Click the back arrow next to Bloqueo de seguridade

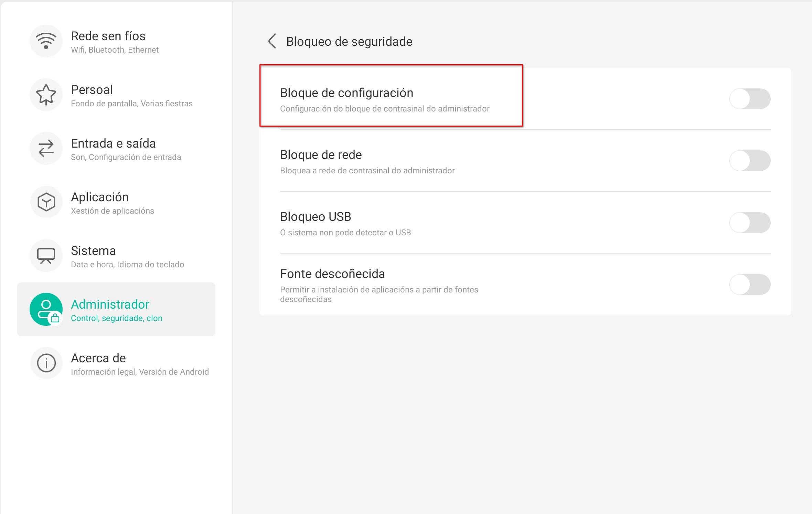click(x=272, y=41)
